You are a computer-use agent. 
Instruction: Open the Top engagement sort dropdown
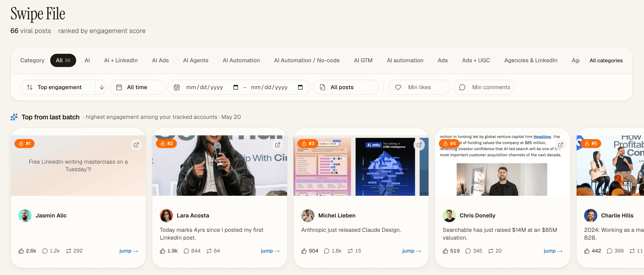[58, 87]
